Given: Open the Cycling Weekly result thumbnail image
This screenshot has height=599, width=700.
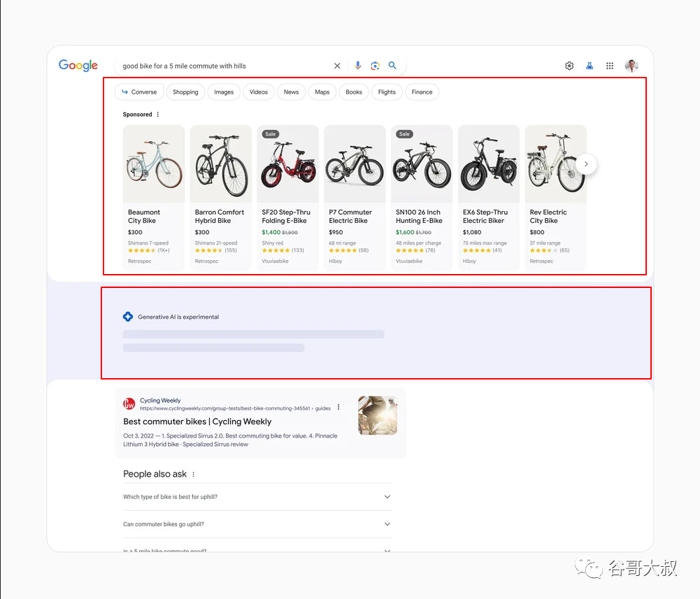Looking at the screenshot, I should (x=378, y=415).
